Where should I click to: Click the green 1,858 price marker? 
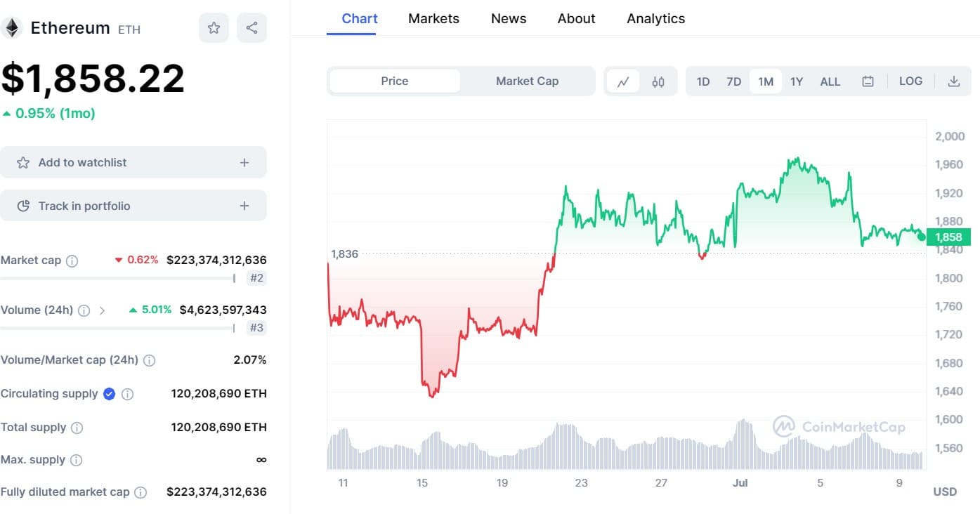point(948,237)
